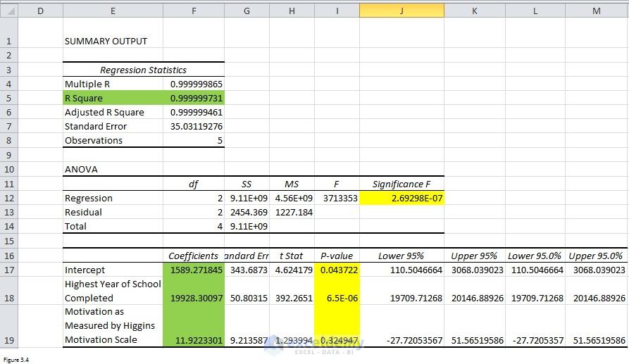629x364 pixels.
Task: Select the Multiple R label cell
Action: pyautogui.click(x=113, y=84)
